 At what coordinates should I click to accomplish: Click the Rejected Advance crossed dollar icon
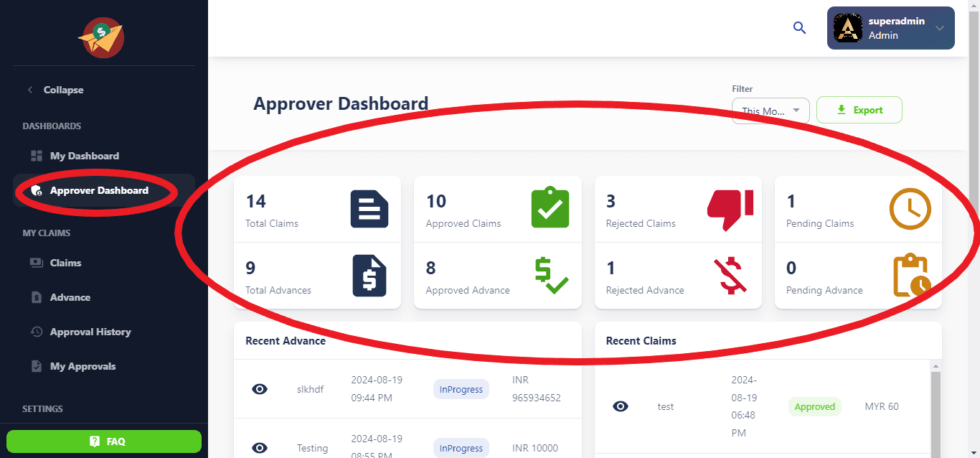click(730, 276)
